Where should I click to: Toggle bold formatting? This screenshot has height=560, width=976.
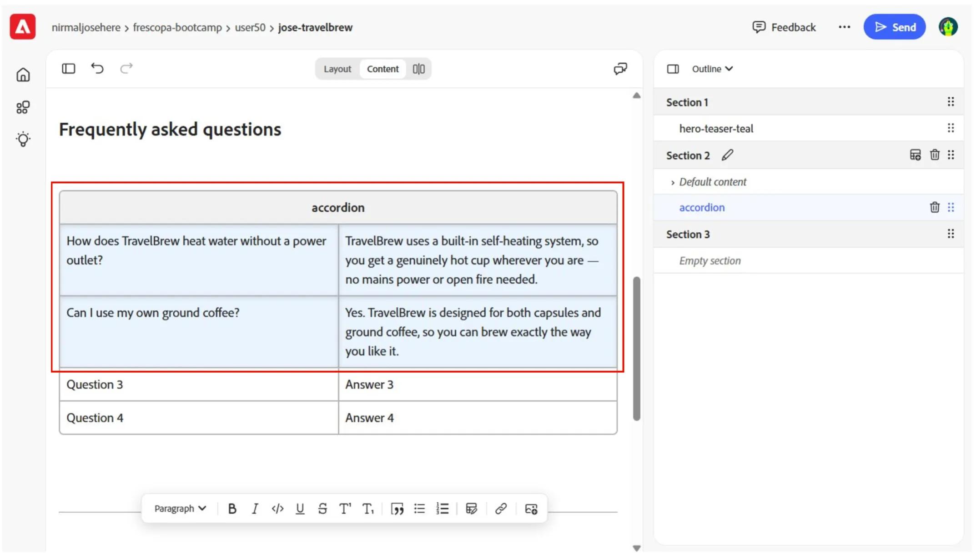232,509
